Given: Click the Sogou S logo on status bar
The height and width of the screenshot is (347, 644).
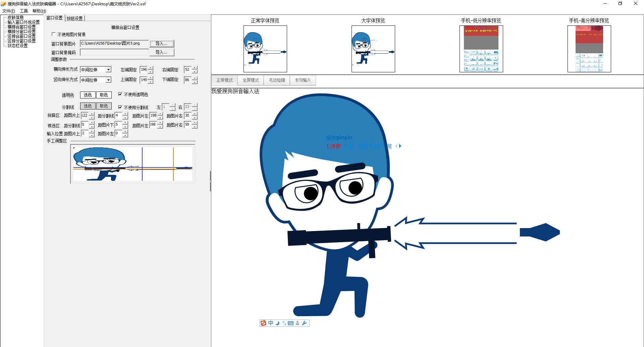Looking at the screenshot, I should (x=263, y=323).
